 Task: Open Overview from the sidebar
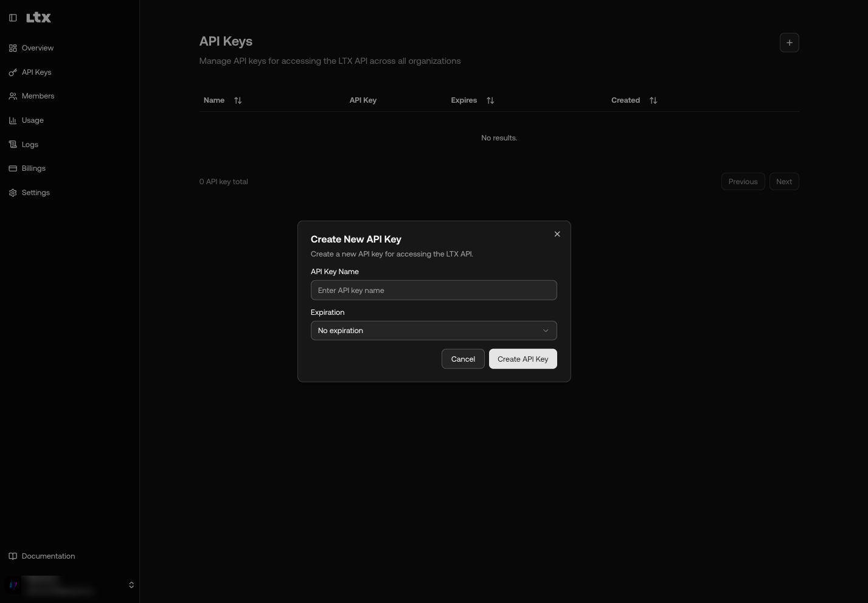[37, 48]
